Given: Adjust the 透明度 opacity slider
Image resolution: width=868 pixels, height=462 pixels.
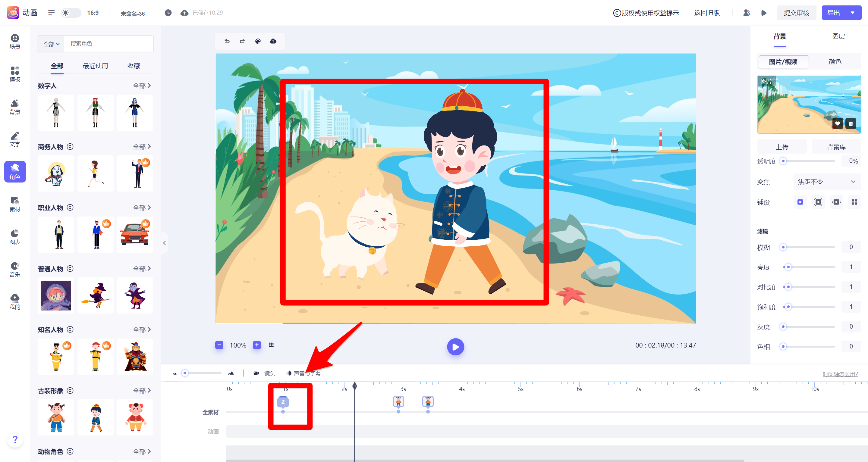Looking at the screenshot, I should (809, 161).
